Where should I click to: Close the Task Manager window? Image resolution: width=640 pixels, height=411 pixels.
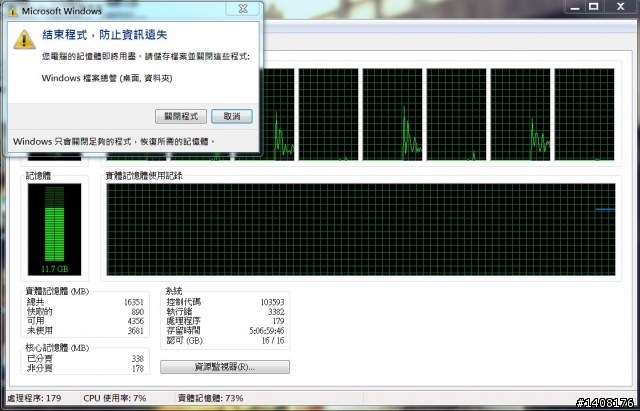[620, 7]
